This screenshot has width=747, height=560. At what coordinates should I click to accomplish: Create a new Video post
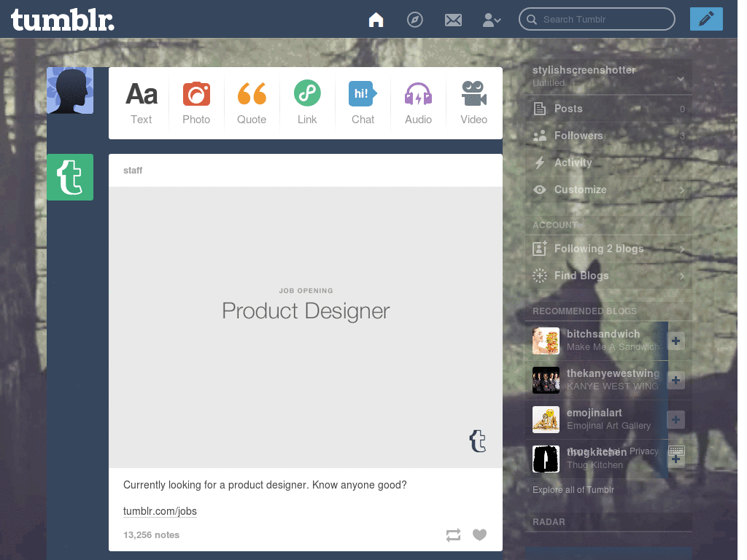[473, 103]
